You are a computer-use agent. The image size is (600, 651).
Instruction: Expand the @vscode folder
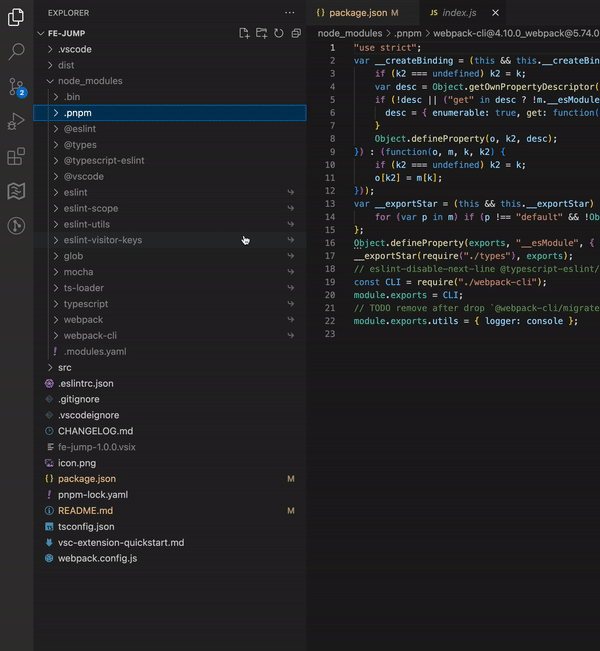170,176
